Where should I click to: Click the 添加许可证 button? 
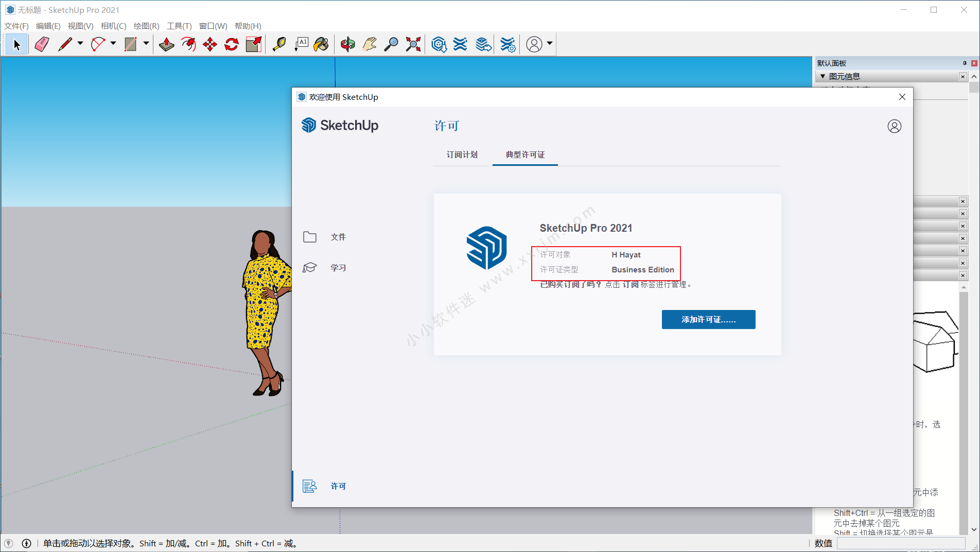[708, 319]
